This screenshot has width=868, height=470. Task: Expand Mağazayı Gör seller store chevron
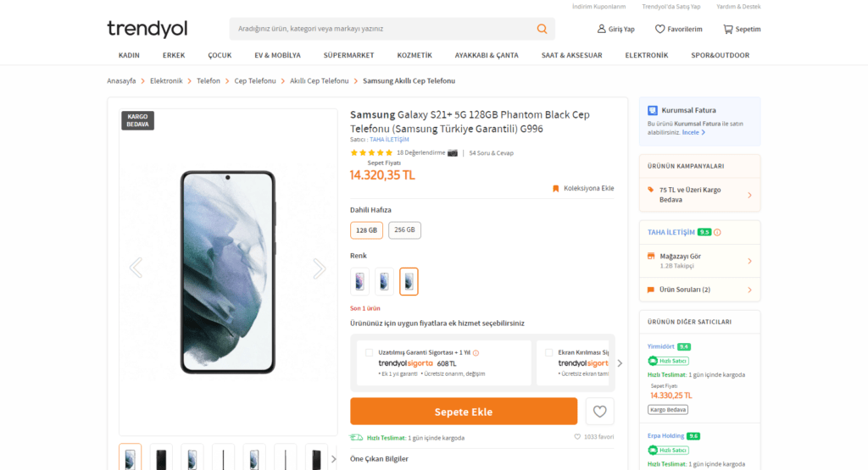pos(749,261)
